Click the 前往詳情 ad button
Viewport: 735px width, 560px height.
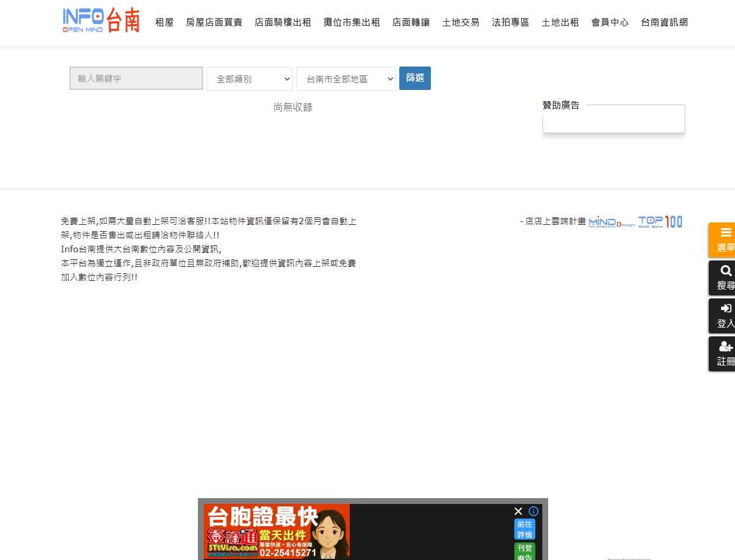click(524, 529)
